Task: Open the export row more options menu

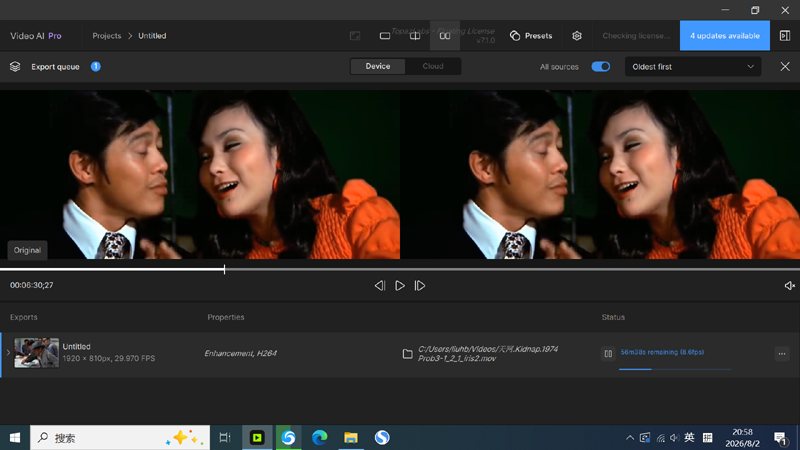Action: pos(782,354)
